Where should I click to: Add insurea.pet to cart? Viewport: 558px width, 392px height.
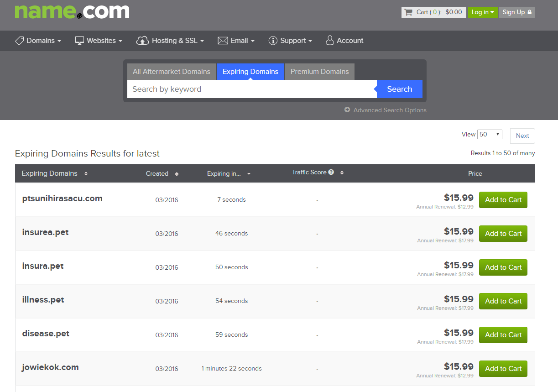[503, 234]
